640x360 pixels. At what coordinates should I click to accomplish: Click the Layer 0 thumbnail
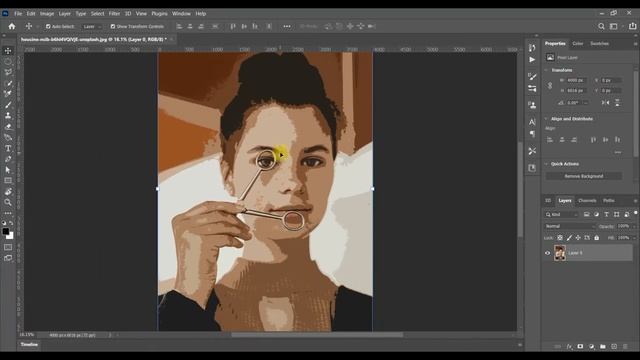(560, 253)
